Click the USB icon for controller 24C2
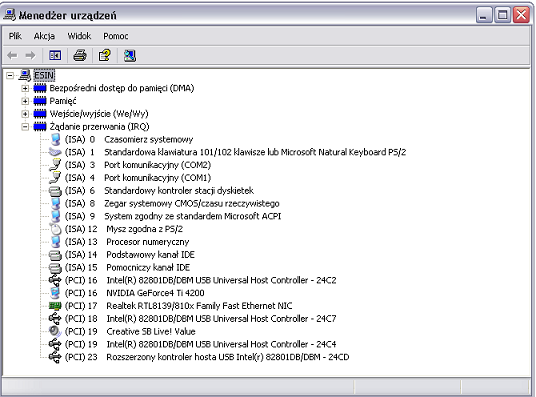 (x=55, y=280)
